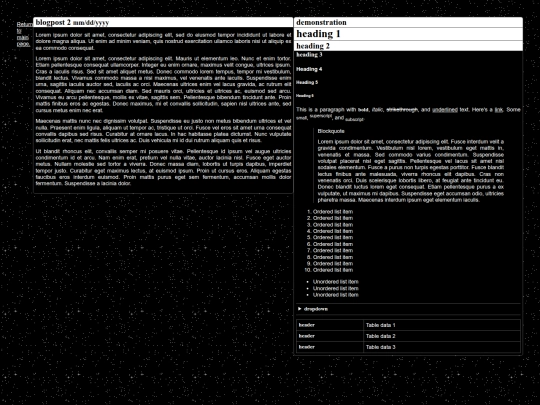
Task: Click the 'Table data 1' cell
Action: click(442, 325)
